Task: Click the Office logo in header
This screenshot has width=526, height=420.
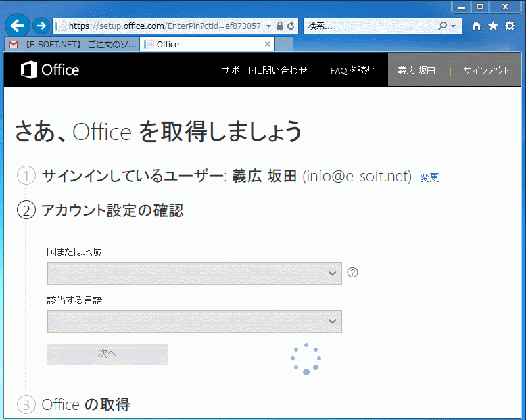Action: click(x=50, y=70)
